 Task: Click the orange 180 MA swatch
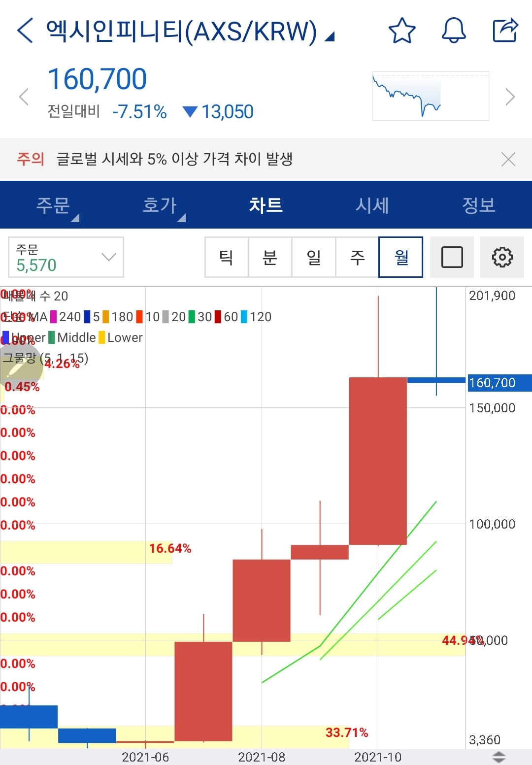pyautogui.click(x=106, y=317)
